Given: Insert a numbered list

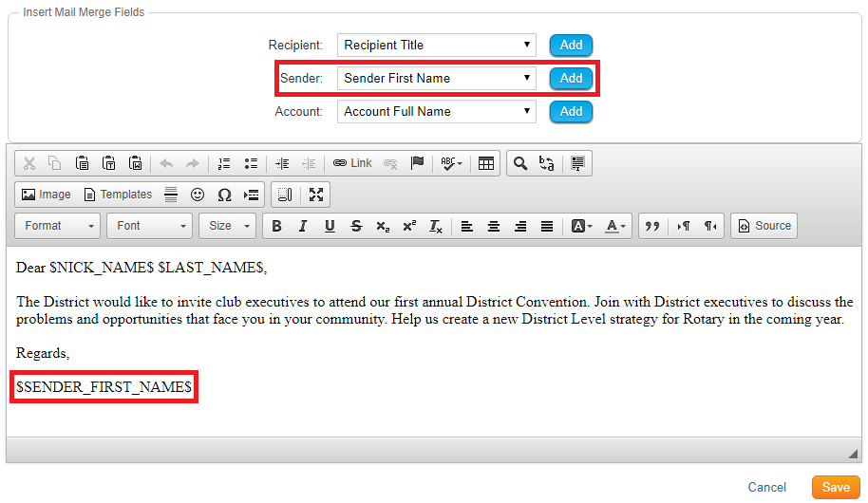Looking at the screenshot, I should click(x=224, y=163).
